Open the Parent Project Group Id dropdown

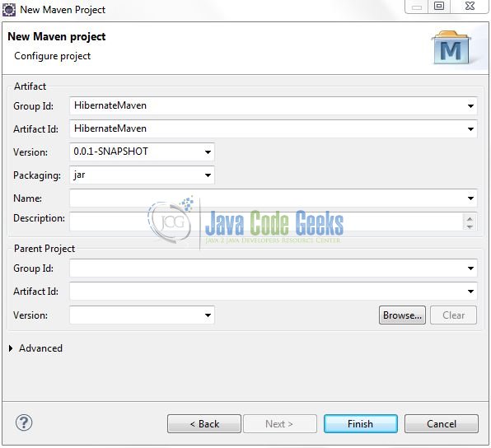(470, 268)
